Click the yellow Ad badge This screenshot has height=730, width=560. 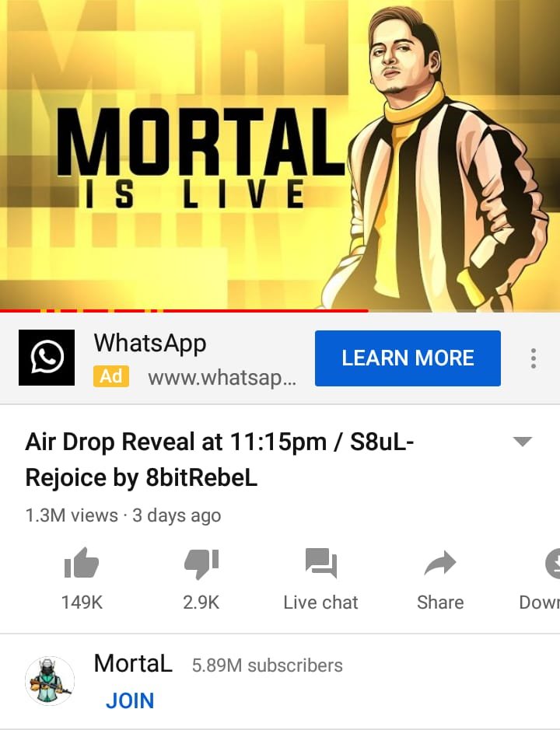(111, 376)
